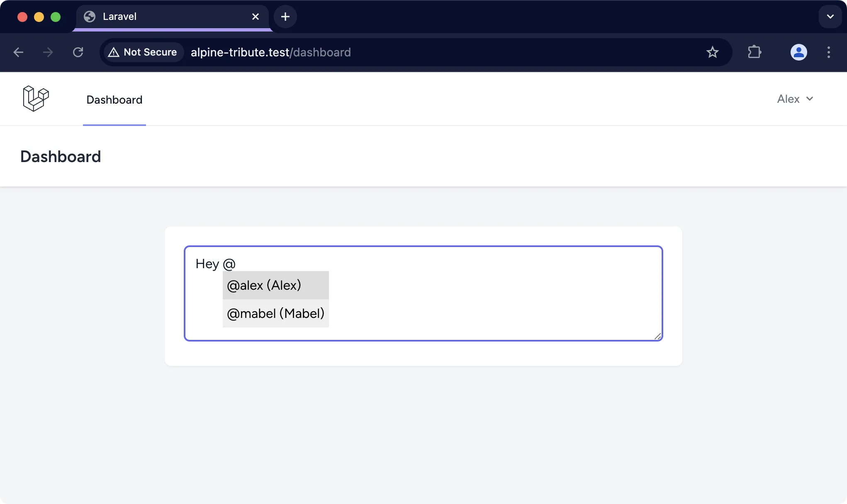Image resolution: width=847 pixels, height=504 pixels.
Task: Open the browser three-dot menu
Action: tap(829, 52)
